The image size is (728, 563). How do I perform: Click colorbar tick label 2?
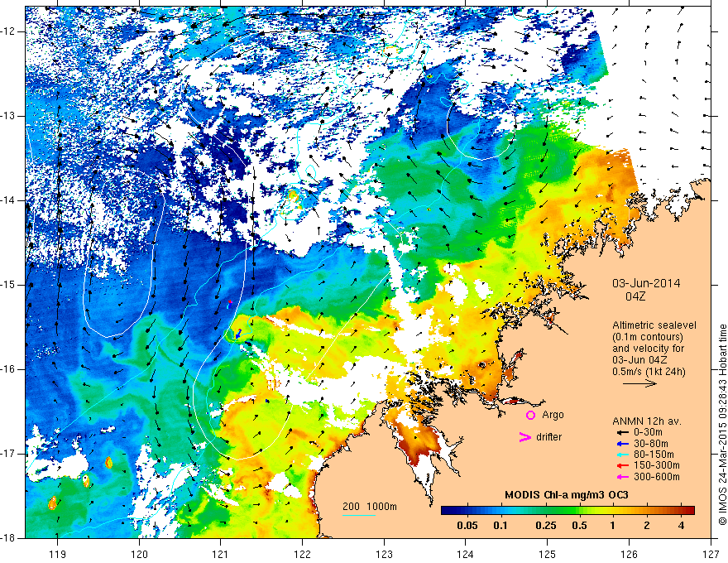647,526
